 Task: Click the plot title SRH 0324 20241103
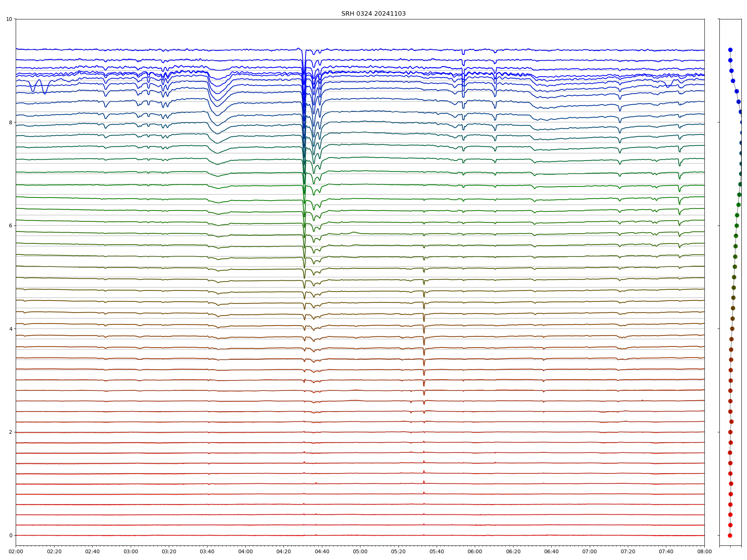[x=373, y=14]
